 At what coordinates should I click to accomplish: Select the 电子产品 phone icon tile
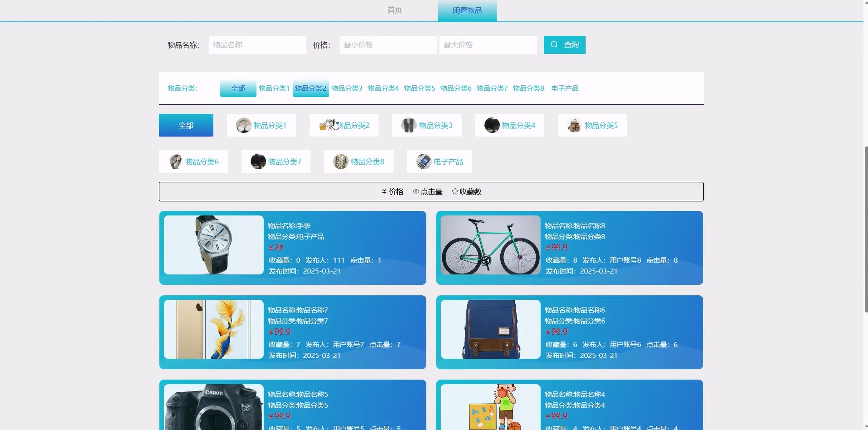[439, 162]
